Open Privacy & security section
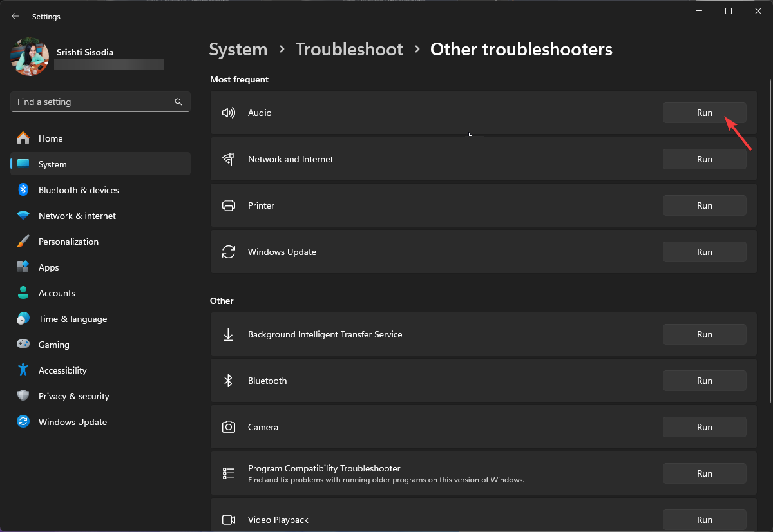Screen dimensions: 773x532 pyautogui.click(x=73, y=396)
